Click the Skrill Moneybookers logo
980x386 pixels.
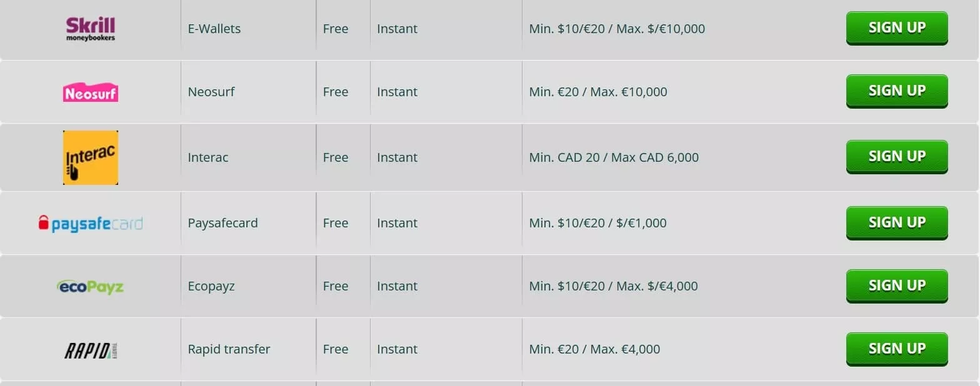pos(91,29)
